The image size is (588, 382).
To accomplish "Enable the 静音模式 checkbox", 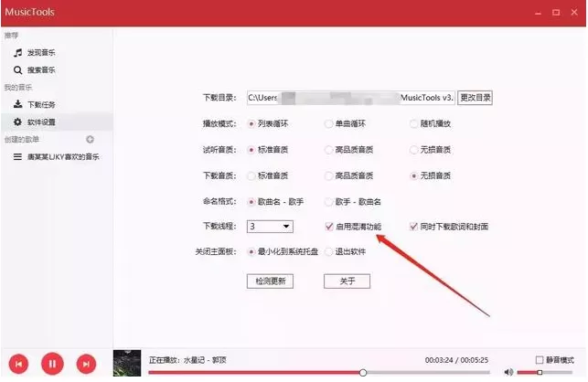I will (x=540, y=360).
